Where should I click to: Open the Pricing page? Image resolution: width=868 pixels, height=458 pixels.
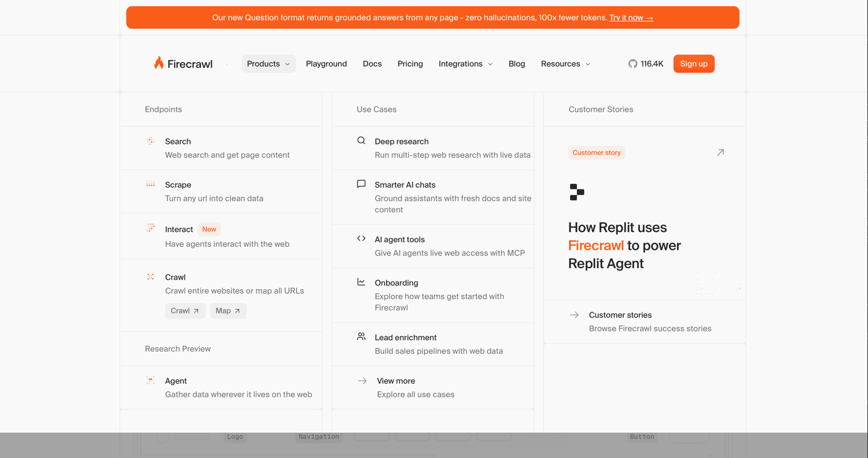click(410, 64)
